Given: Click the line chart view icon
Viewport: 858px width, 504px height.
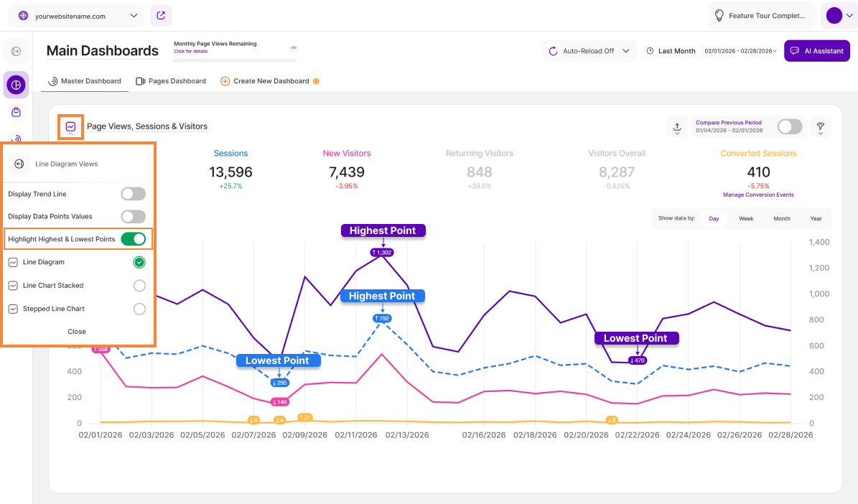Looking at the screenshot, I should click(x=70, y=127).
